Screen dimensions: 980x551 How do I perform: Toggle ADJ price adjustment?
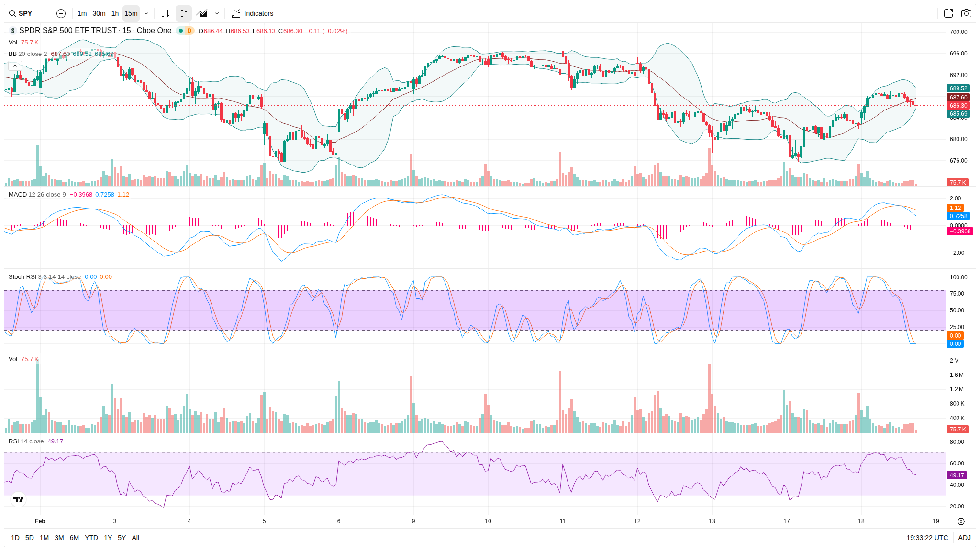964,538
